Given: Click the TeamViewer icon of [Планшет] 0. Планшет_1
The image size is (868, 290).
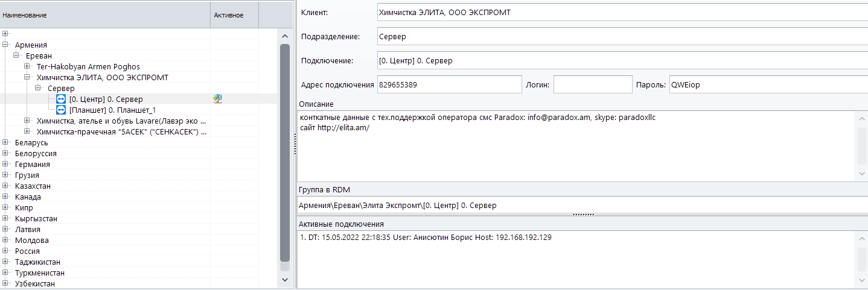Looking at the screenshot, I should pos(60,110).
